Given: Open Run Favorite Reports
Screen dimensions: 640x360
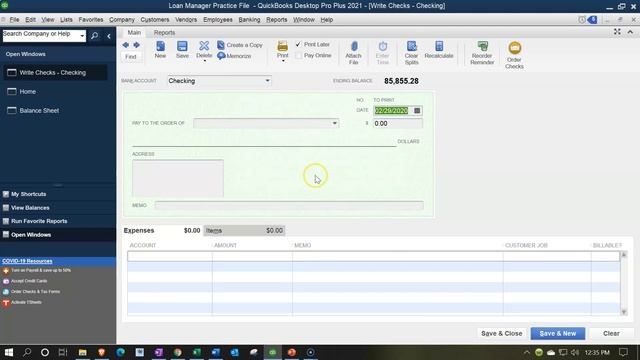Looking at the screenshot, I should pos(39,221).
